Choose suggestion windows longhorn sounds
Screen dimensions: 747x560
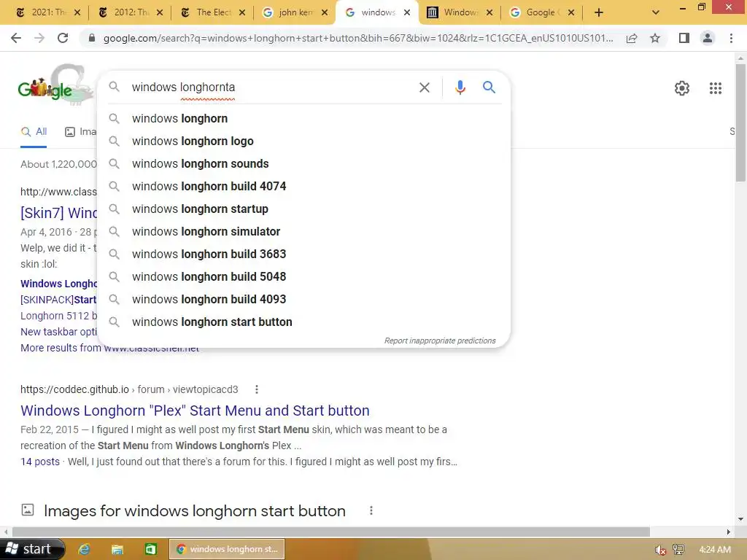303,164
